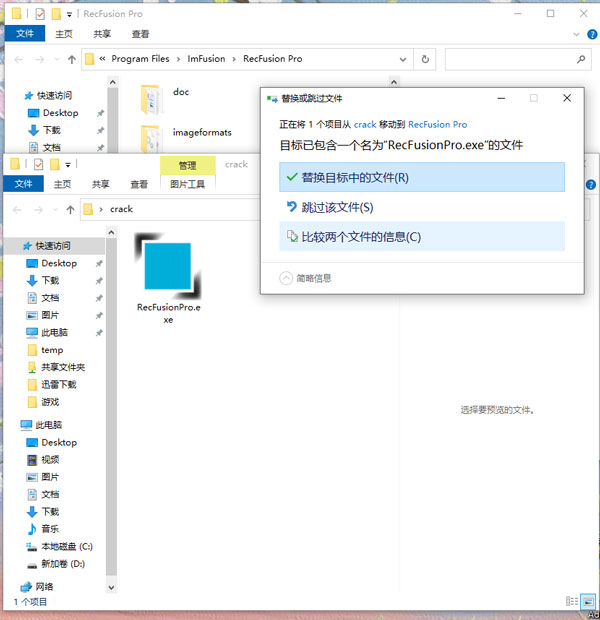The width and height of the screenshot is (600, 620).
Task: Open 新加卷 (D:) drive in sidebar
Action: (x=63, y=564)
